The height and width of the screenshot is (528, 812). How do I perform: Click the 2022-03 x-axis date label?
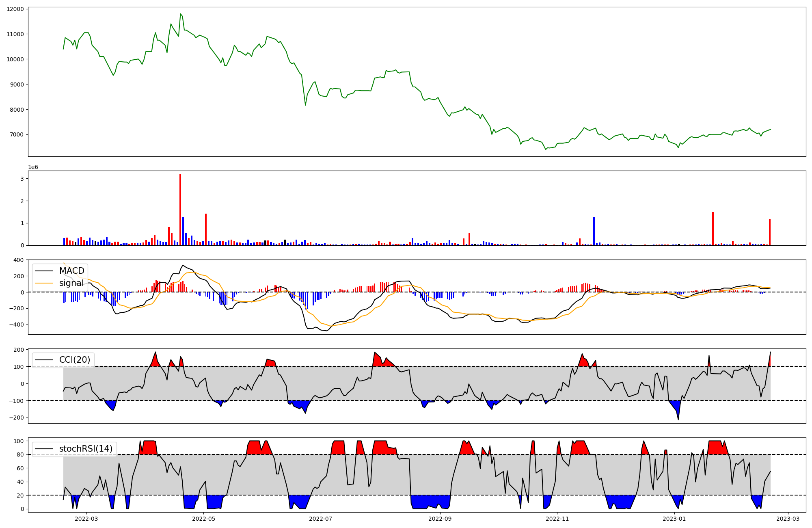[86, 519]
